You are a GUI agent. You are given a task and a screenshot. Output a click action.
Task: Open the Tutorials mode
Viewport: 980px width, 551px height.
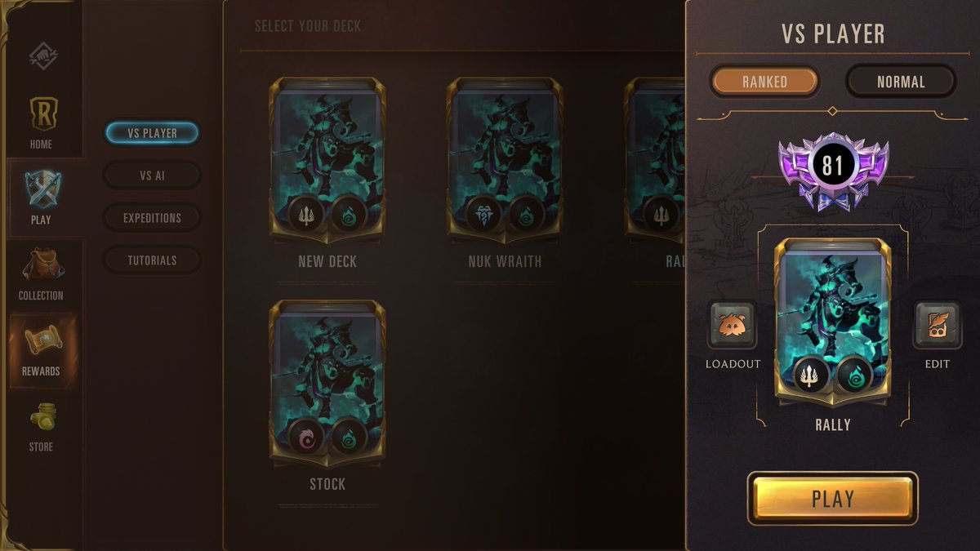152,260
